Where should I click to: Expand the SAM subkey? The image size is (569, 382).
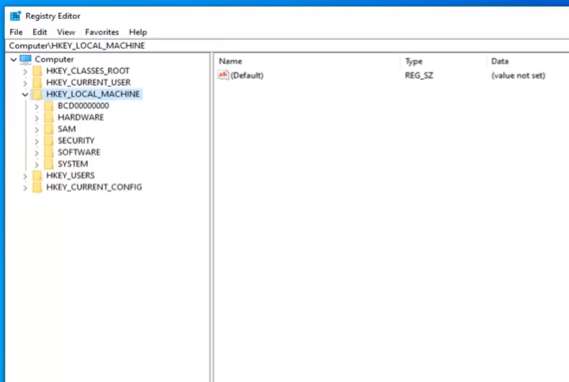(x=37, y=130)
